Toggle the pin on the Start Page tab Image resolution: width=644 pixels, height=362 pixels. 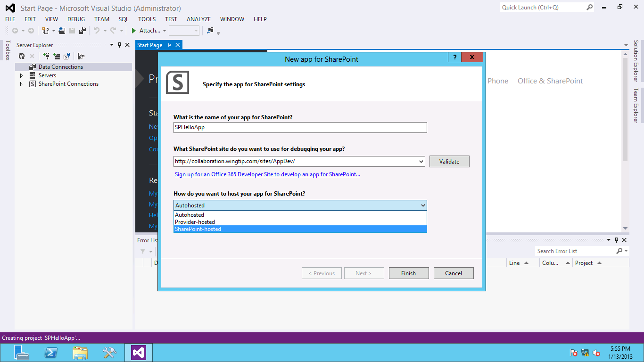pos(169,45)
